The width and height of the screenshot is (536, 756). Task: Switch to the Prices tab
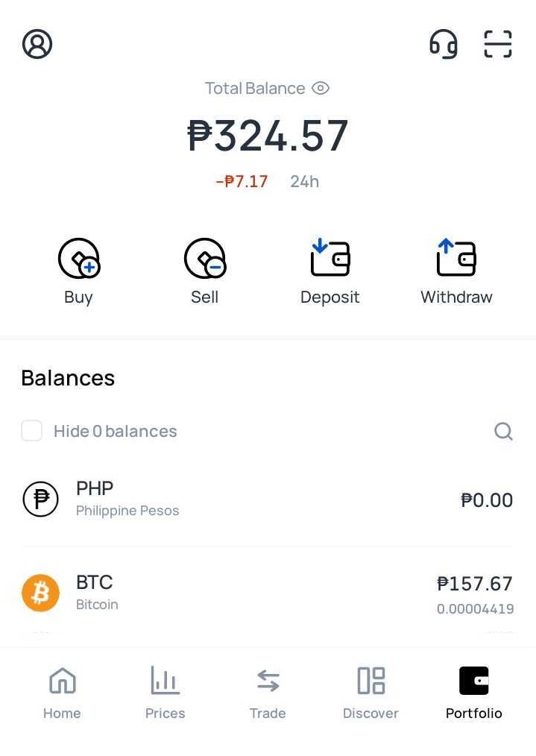pos(165,692)
